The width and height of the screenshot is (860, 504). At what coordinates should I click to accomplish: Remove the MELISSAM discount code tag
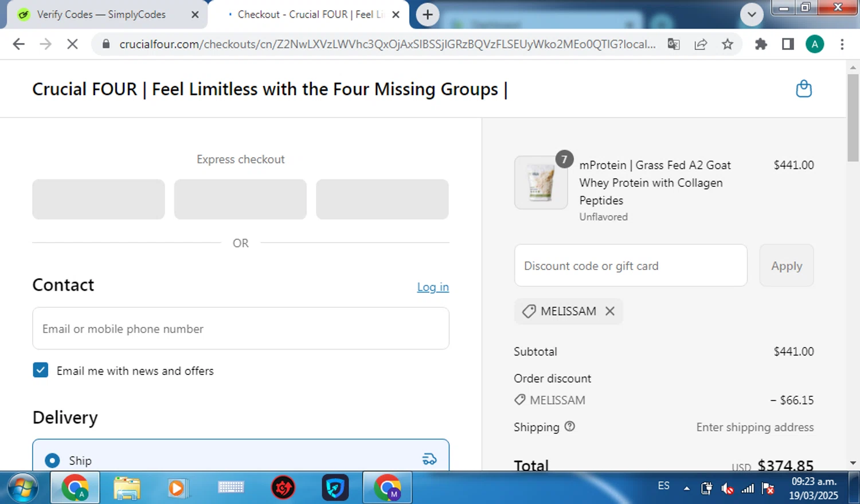[610, 311]
